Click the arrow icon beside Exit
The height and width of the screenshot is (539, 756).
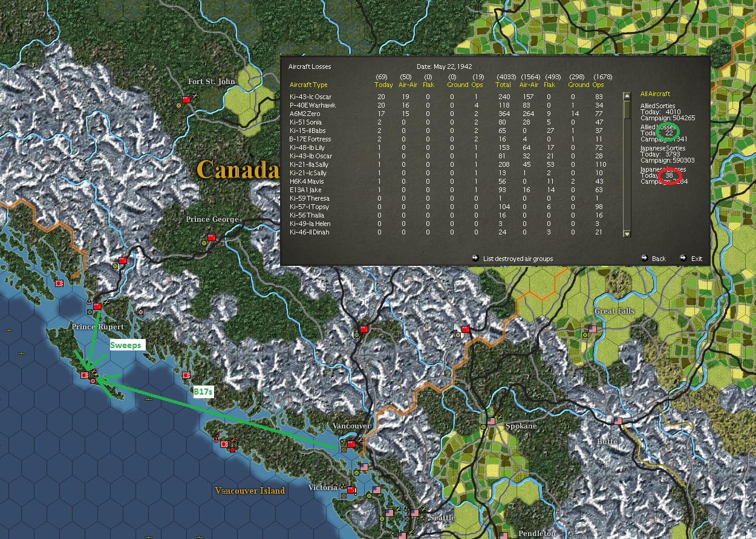(x=683, y=258)
